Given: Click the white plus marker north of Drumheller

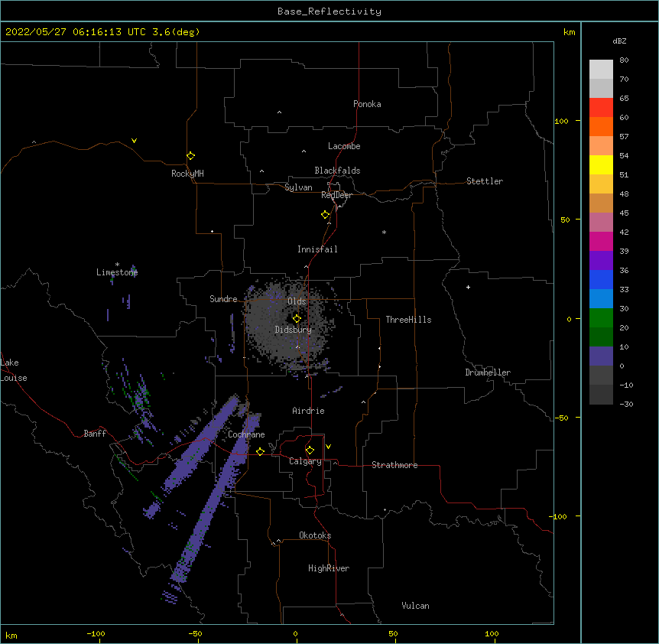Looking at the screenshot, I should pyautogui.click(x=468, y=287).
